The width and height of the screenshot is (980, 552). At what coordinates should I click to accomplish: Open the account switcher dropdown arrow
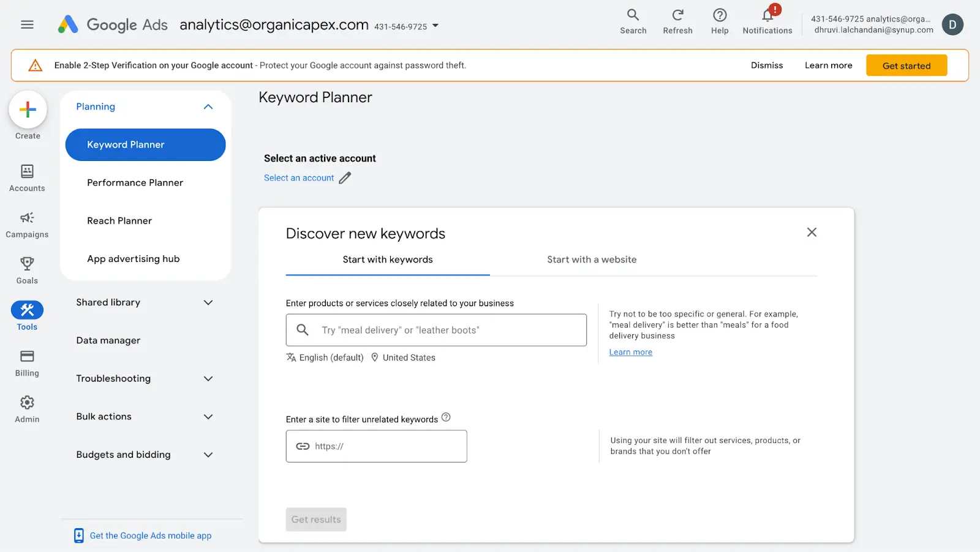(435, 26)
